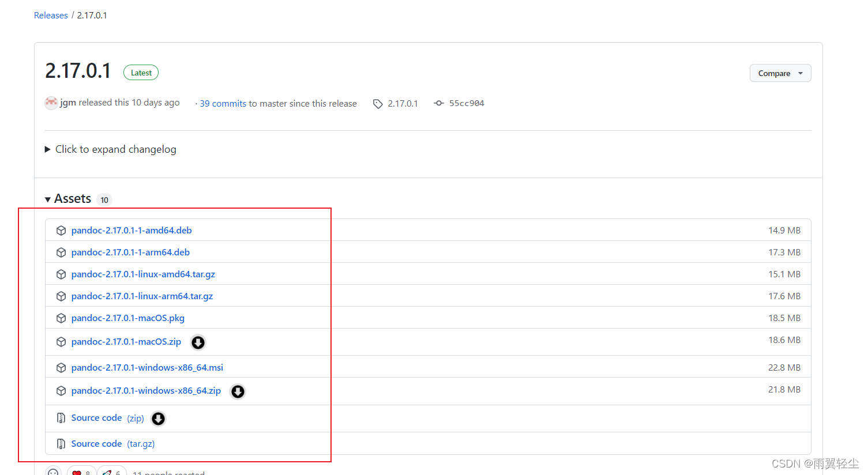
Task: Collapse the Assets section
Action: [x=48, y=199]
